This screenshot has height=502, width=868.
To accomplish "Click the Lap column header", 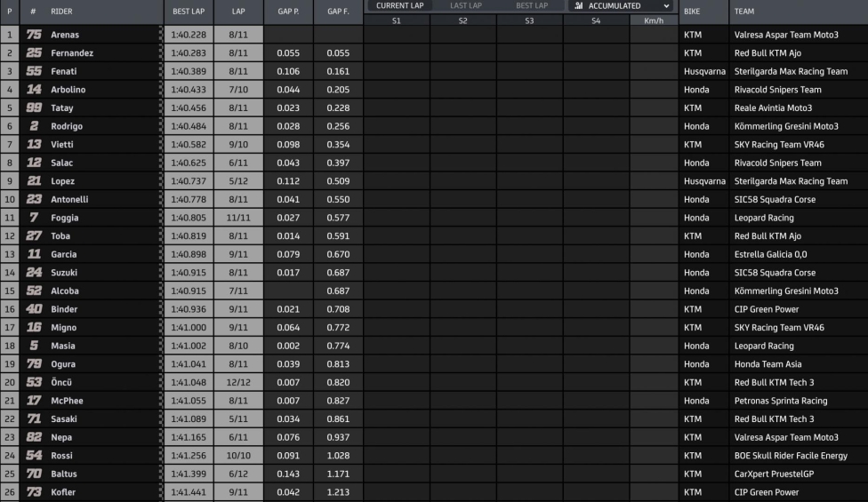I will tap(238, 12).
